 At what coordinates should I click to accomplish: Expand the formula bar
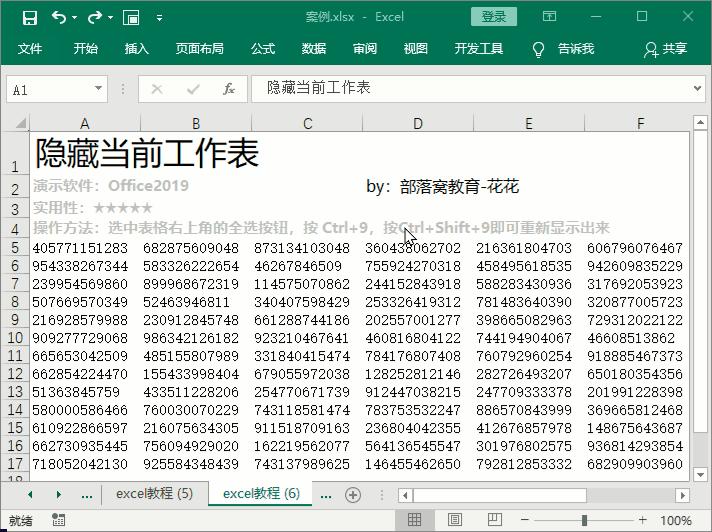[x=696, y=89]
